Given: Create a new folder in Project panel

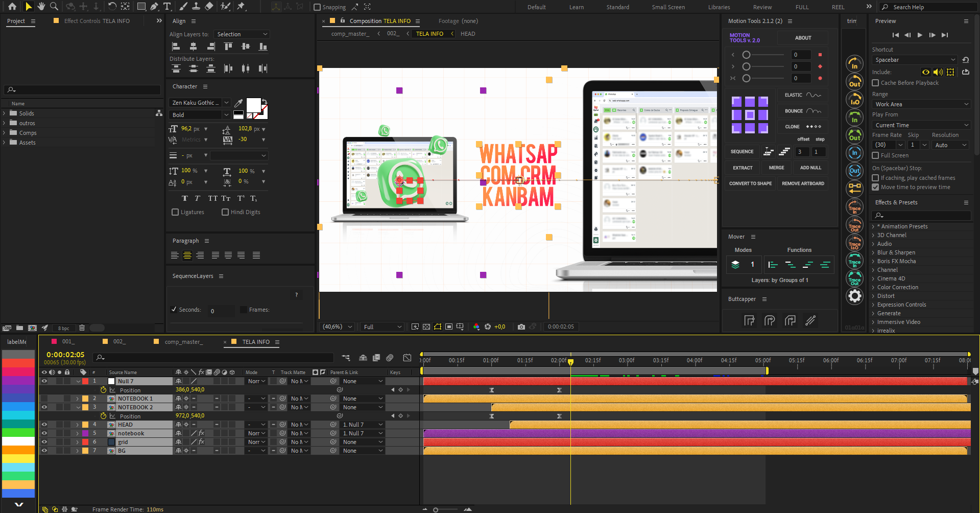Looking at the screenshot, I should tap(19, 328).
